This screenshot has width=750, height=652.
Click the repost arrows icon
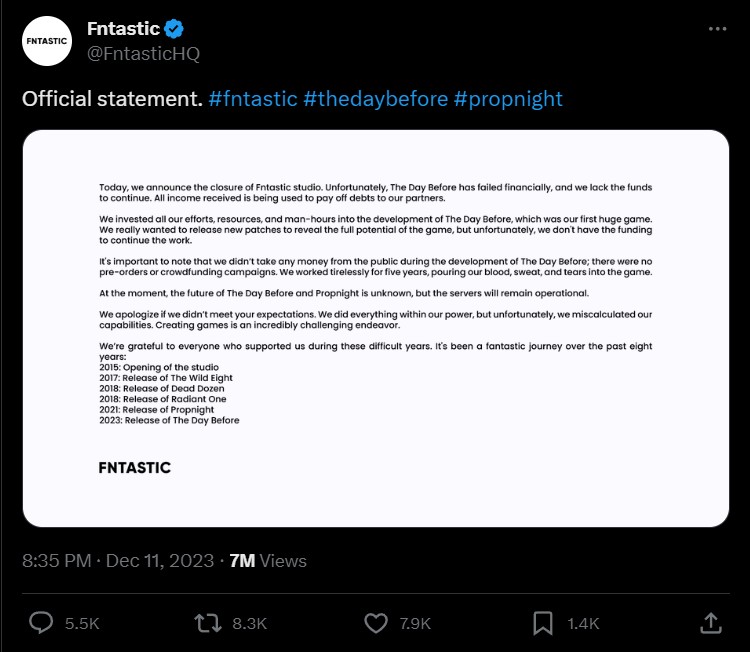pos(207,622)
